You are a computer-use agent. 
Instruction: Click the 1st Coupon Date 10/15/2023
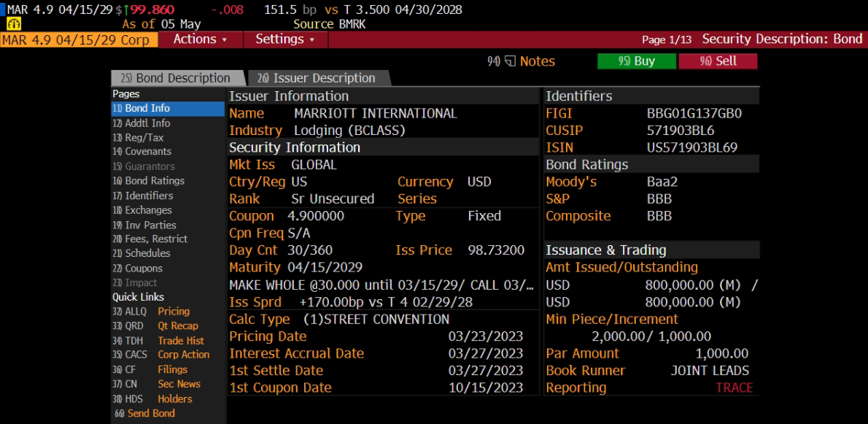(486, 388)
